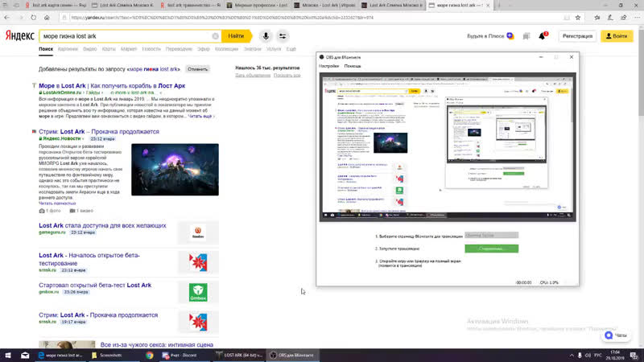Select Видео search category
Screen dimensions: 644x362
pyautogui.click(x=90, y=49)
